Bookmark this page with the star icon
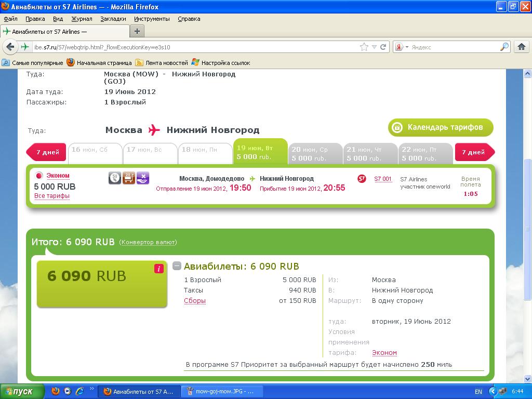The height and width of the screenshot is (399, 532). tap(364, 47)
